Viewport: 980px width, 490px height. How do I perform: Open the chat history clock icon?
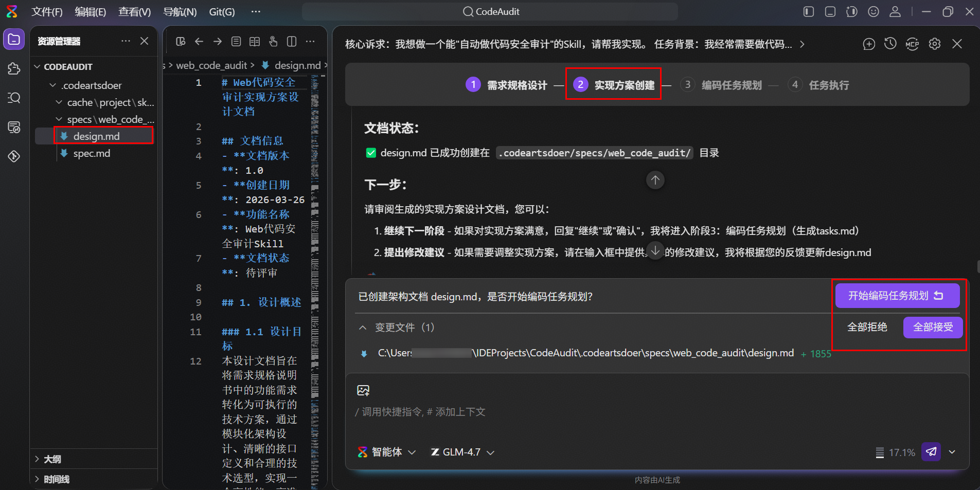pos(890,44)
